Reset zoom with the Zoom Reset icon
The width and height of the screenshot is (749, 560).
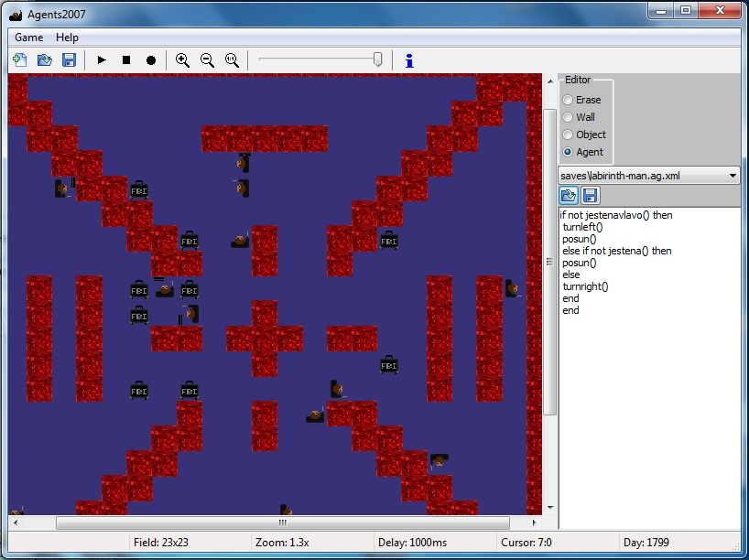tap(232, 59)
